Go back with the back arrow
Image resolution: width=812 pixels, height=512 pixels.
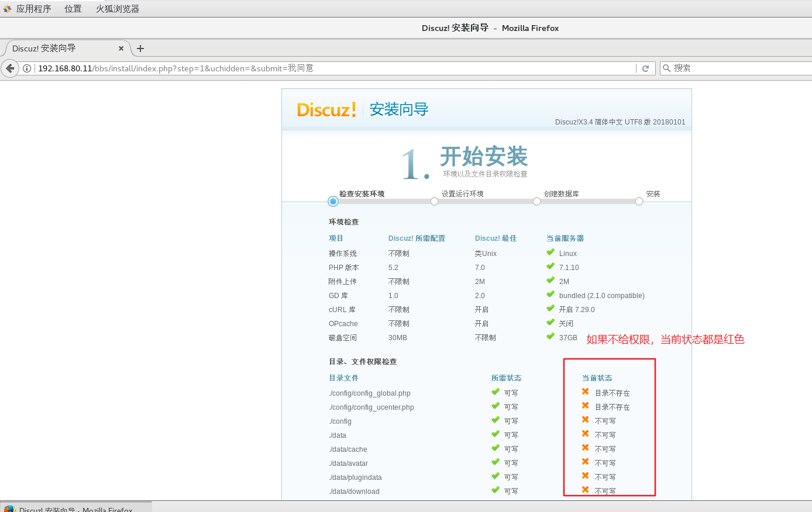(10, 68)
